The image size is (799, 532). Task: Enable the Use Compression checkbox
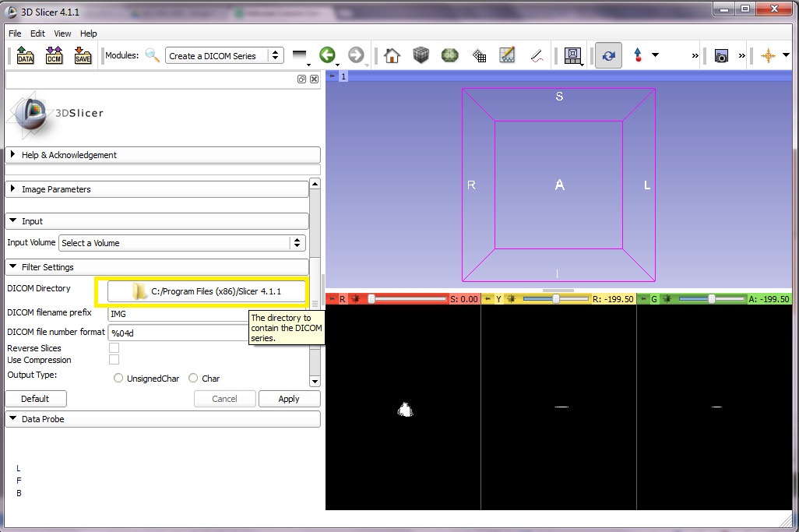[x=114, y=360]
